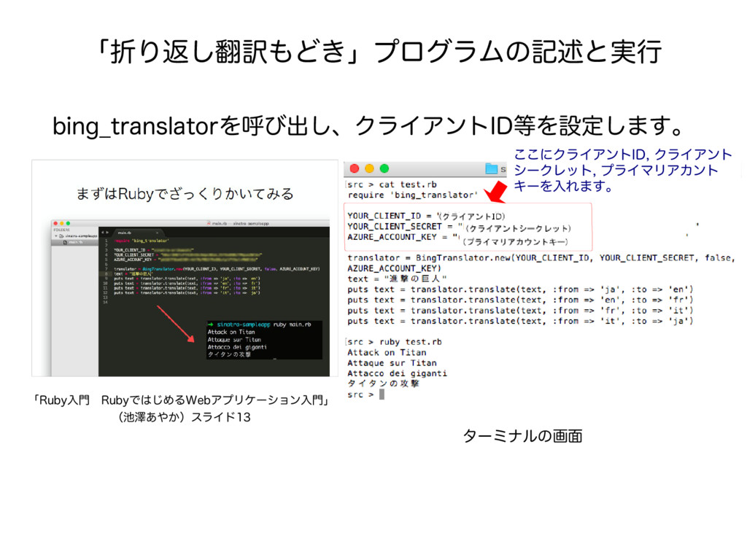Click the yellow minimize button of terminal window
This screenshot has width=747, height=560.
tap(369, 168)
